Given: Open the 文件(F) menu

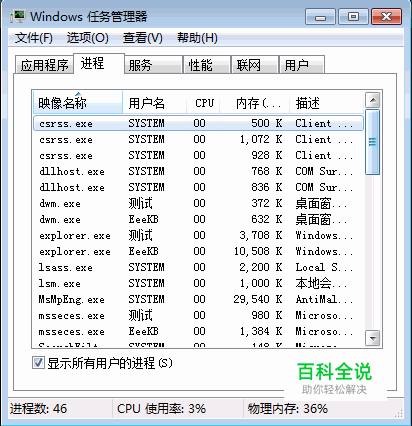Looking at the screenshot, I should point(34,38).
